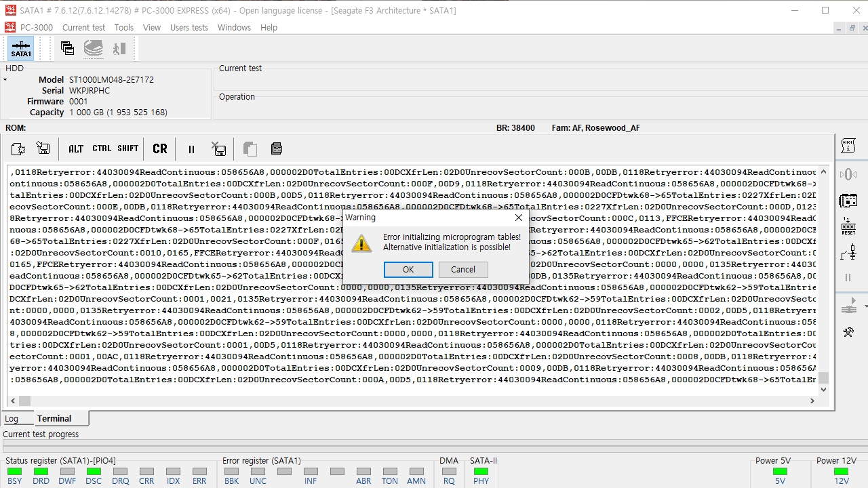Pause terminal output in the terminal toolbar
The width and height of the screenshot is (868, 488).
coord(191,149)
